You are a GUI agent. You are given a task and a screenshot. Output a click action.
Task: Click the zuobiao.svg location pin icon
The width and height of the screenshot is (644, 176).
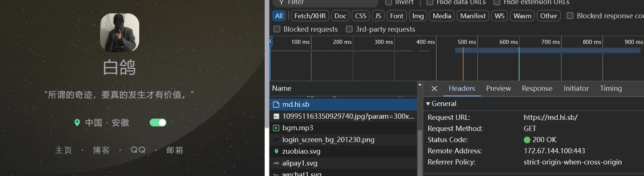tap(276, 151)
